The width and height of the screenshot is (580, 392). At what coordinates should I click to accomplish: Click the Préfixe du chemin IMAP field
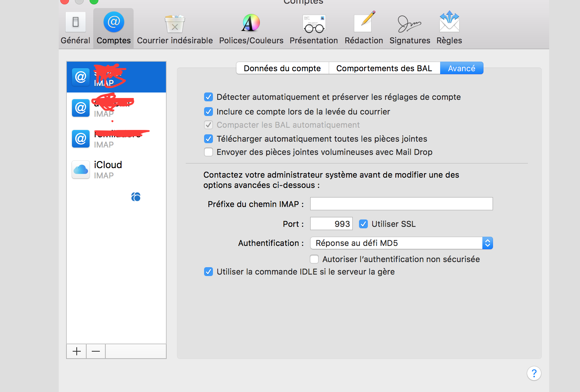401,204
